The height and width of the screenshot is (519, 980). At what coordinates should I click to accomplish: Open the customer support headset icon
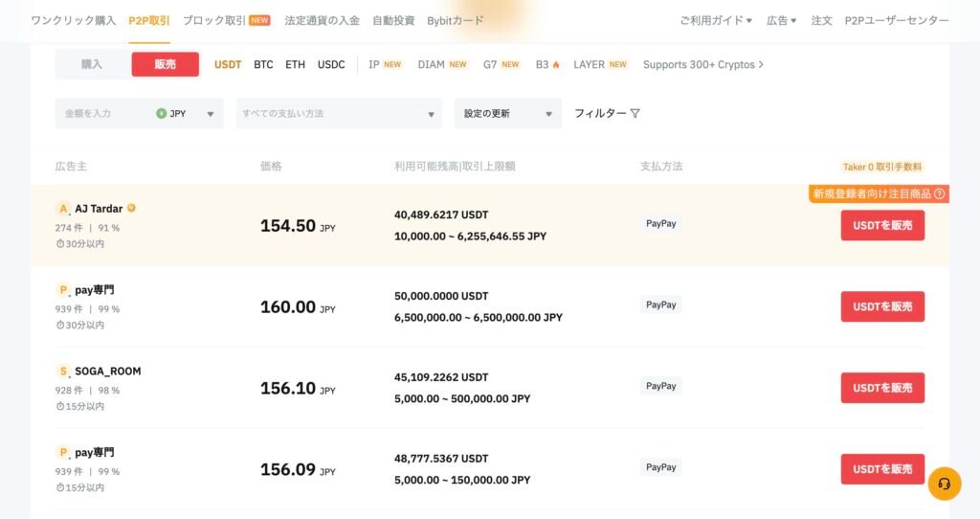[944, 484]
